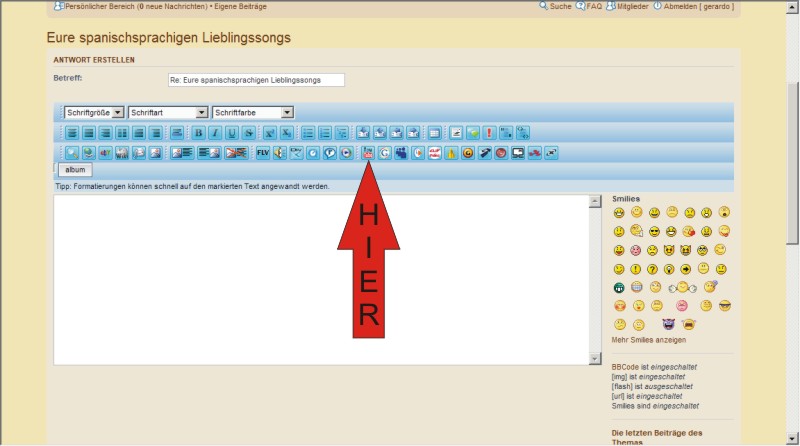Open the FAQ page from top navigation
Viewport: 800px width, 446px height.
tap(589, 6)
